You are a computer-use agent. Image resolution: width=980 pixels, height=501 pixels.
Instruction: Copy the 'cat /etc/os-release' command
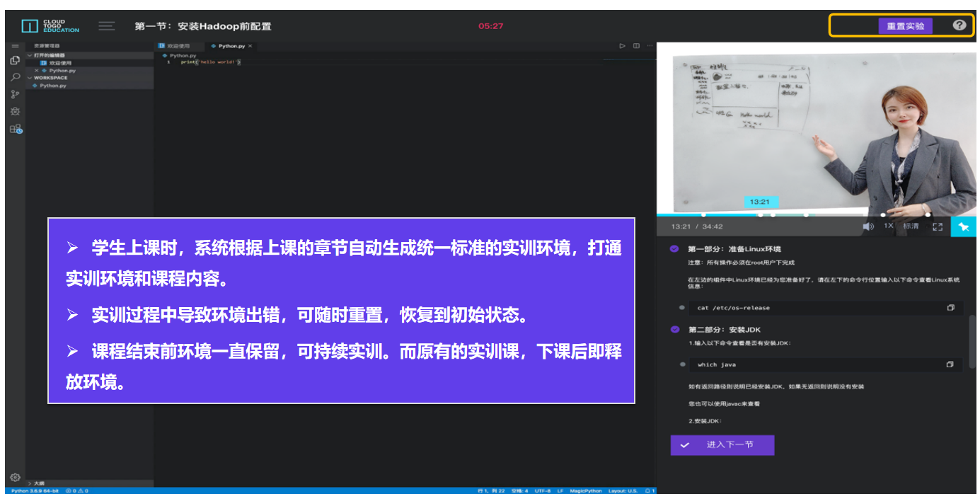(950, 308)
